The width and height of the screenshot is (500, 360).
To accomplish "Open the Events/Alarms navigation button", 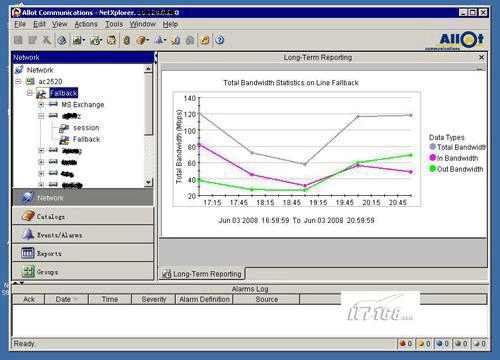I will pyautogui.click(x=83, y=235).
